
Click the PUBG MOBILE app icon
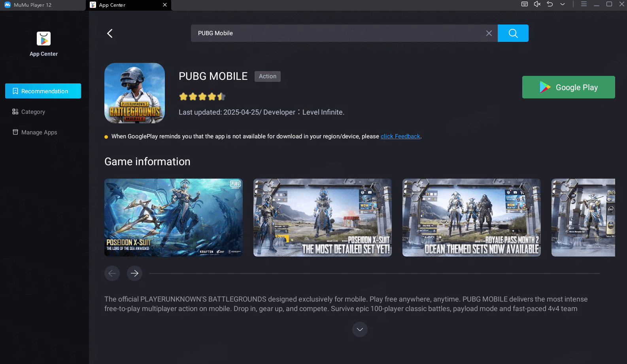134,93
